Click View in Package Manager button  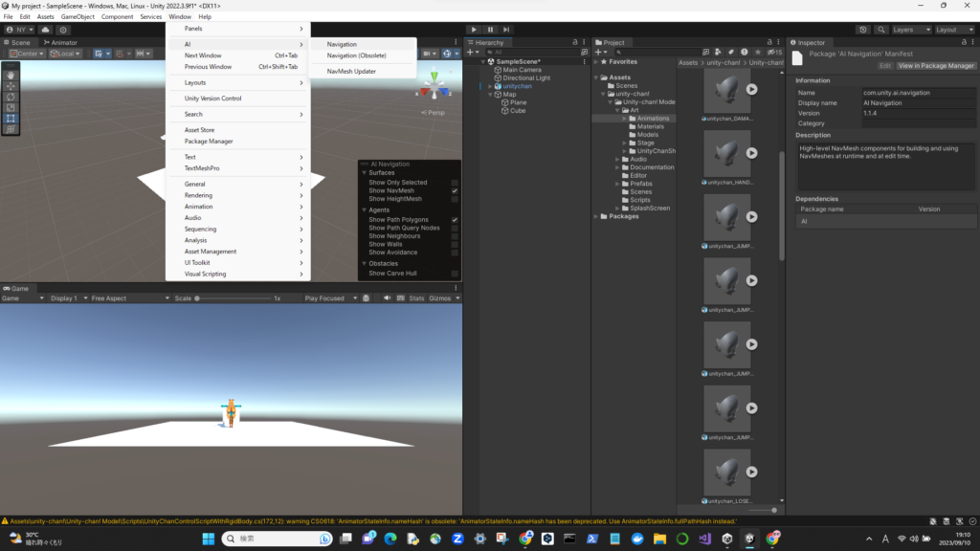(x=935, y=66)
